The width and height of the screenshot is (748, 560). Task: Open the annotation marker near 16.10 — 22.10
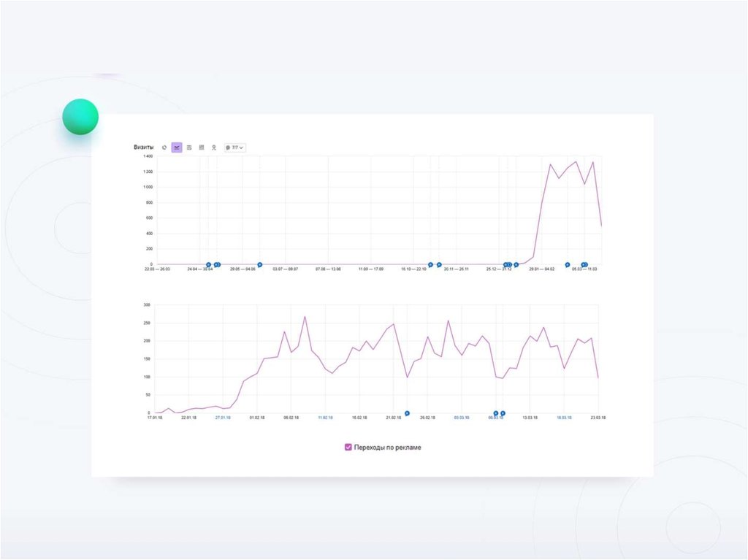430,265
